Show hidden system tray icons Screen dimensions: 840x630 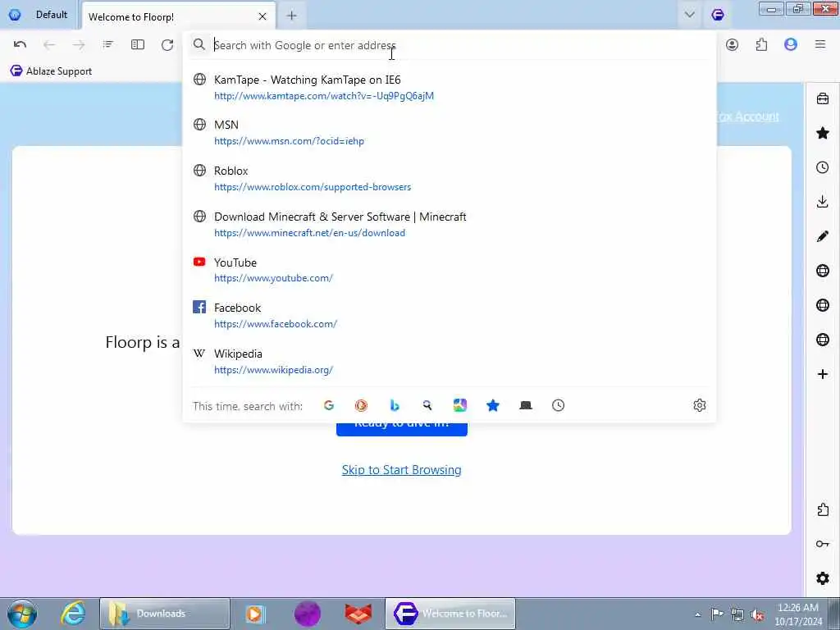click(x=697, y=614)
